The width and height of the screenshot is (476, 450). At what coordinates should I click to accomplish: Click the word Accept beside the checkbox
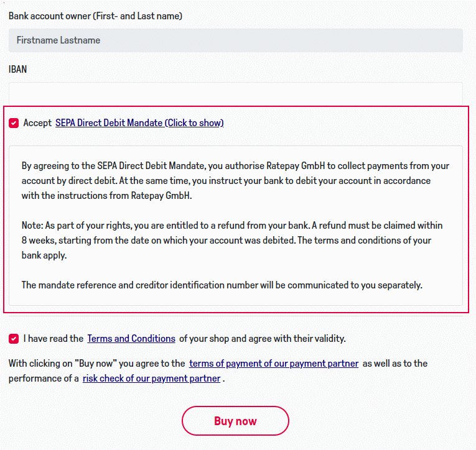tap(37, 123)
